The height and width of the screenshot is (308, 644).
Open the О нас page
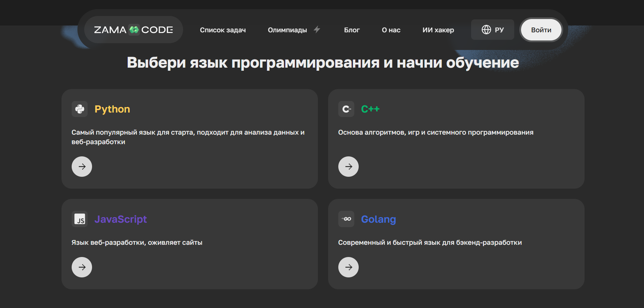(x=391, y=30)
